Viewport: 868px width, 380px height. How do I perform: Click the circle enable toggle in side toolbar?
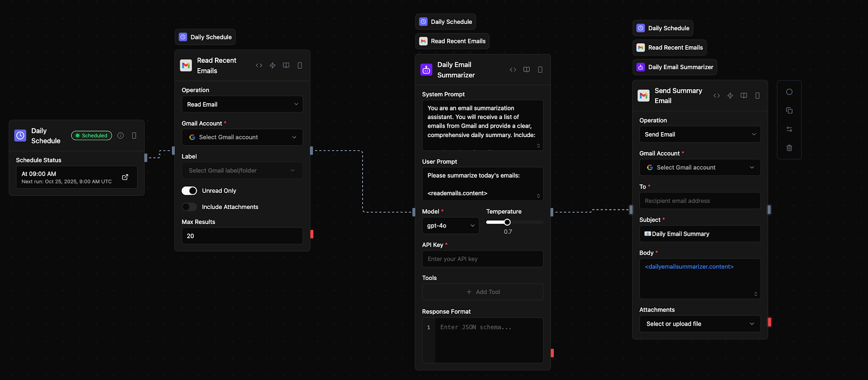(x=789, y=92)
